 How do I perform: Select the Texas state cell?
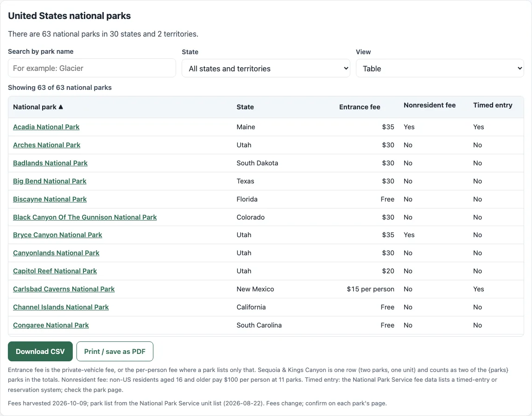pos(245,181)
